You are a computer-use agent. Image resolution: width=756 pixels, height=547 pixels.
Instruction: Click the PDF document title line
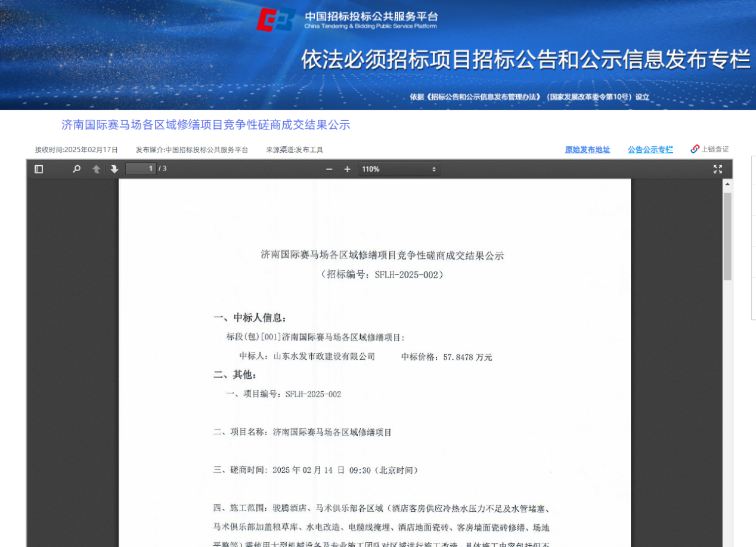382,255
